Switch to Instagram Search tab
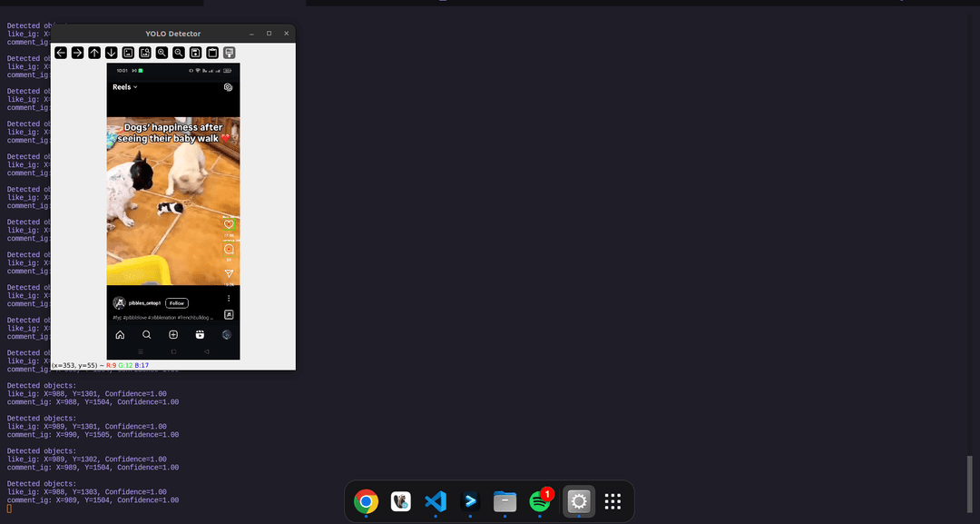Screen dimensions: 980x524 (146, 335)
